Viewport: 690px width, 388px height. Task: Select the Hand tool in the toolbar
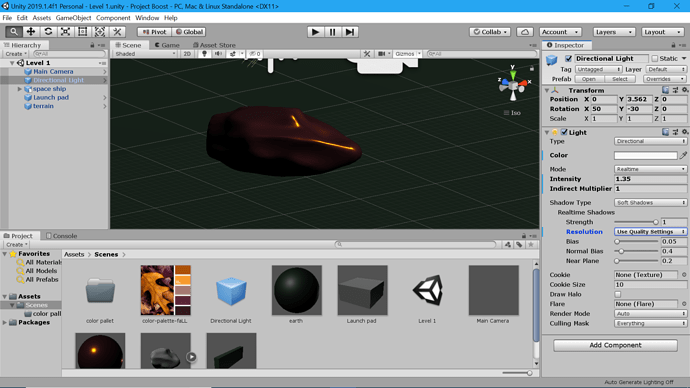[14, 32]
